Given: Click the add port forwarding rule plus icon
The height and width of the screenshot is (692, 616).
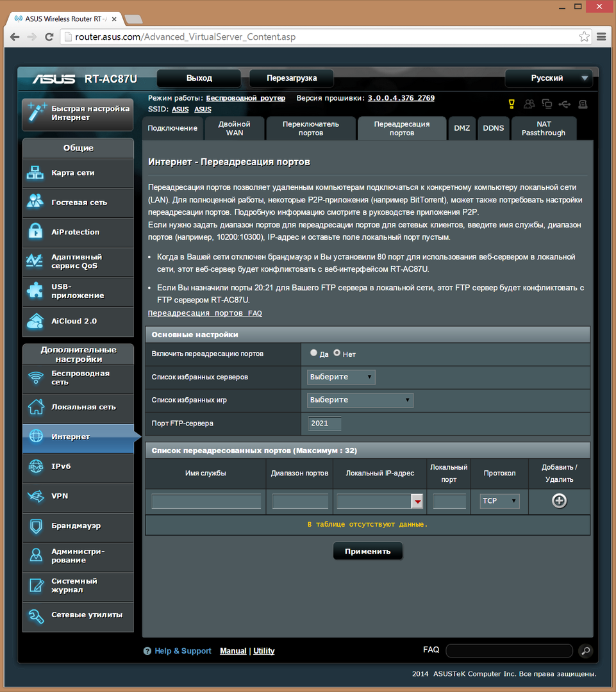Looking at the screenshot, I should 559,501.
